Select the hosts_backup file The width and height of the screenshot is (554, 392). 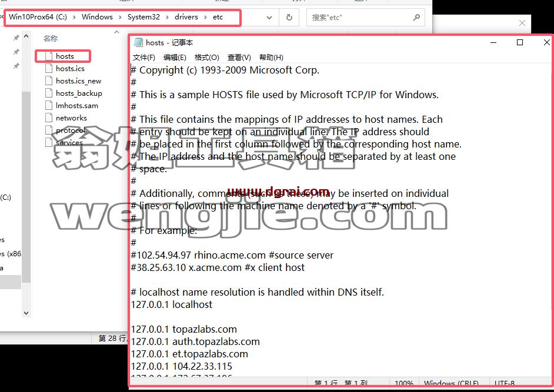point(79,93)
